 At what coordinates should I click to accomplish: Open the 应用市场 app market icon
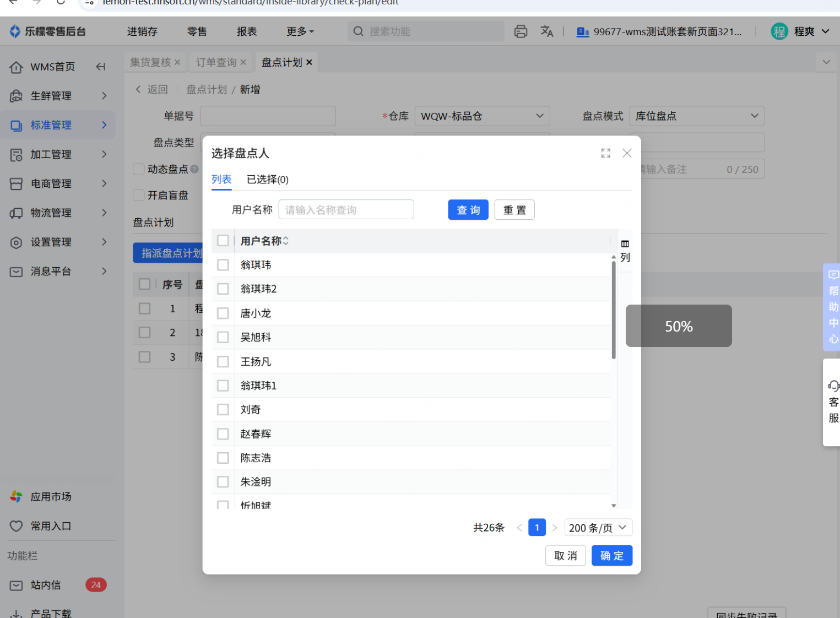coord(16,497)
